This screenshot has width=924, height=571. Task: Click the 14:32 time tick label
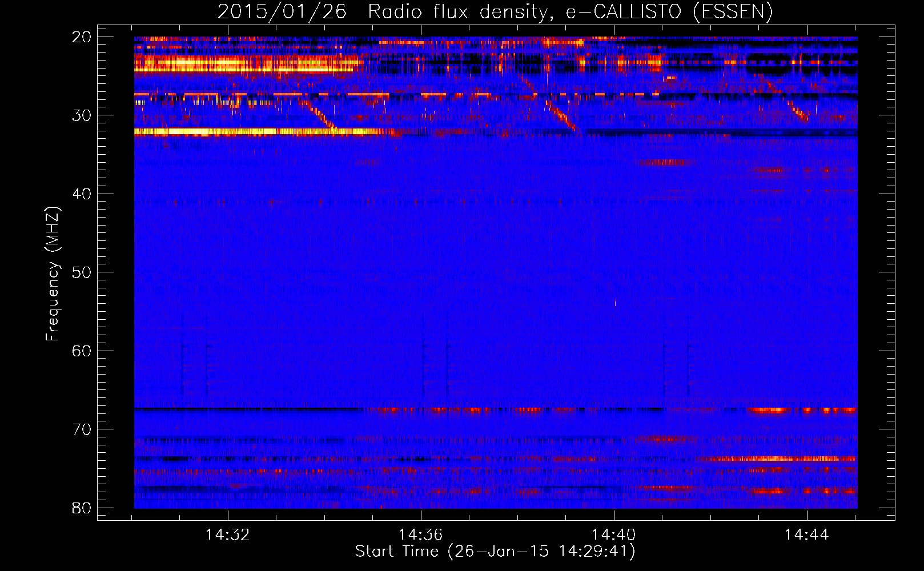tap(228, 535)
